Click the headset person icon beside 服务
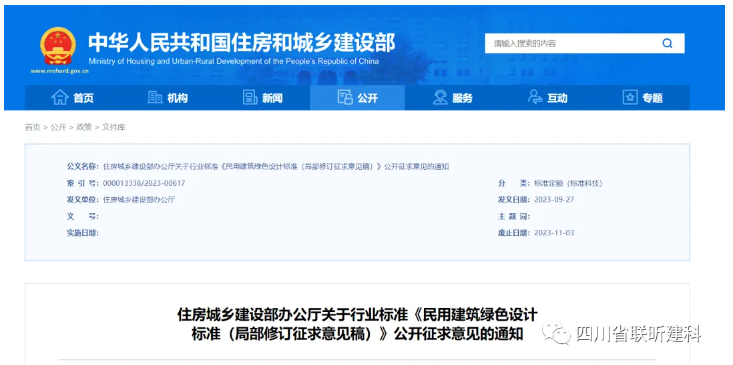This screenshot has width=733, height=365. pos(440,97)
